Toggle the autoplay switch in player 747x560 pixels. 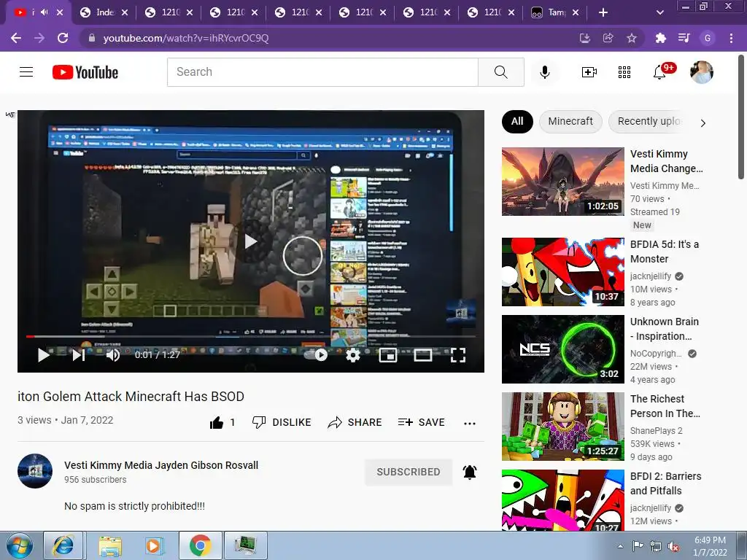(x=316, y=355)
